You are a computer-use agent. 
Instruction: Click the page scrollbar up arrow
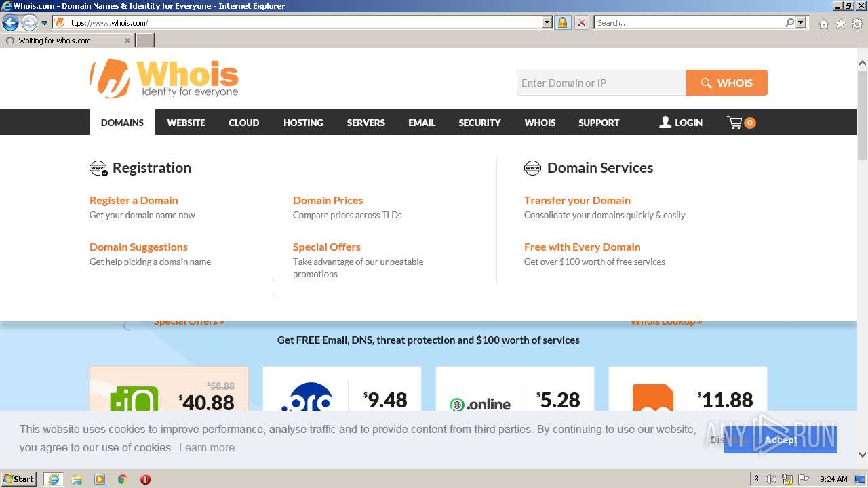point(863,63)
